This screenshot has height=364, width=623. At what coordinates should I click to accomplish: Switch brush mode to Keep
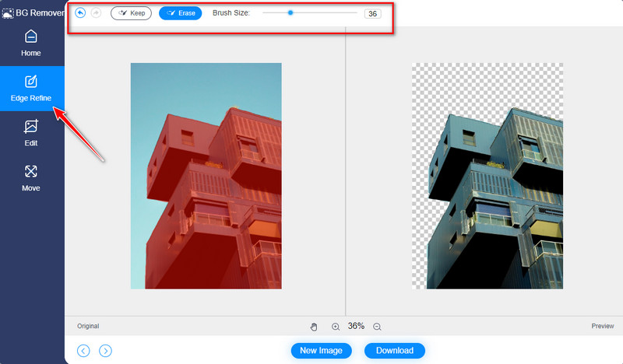coord(131,13)
